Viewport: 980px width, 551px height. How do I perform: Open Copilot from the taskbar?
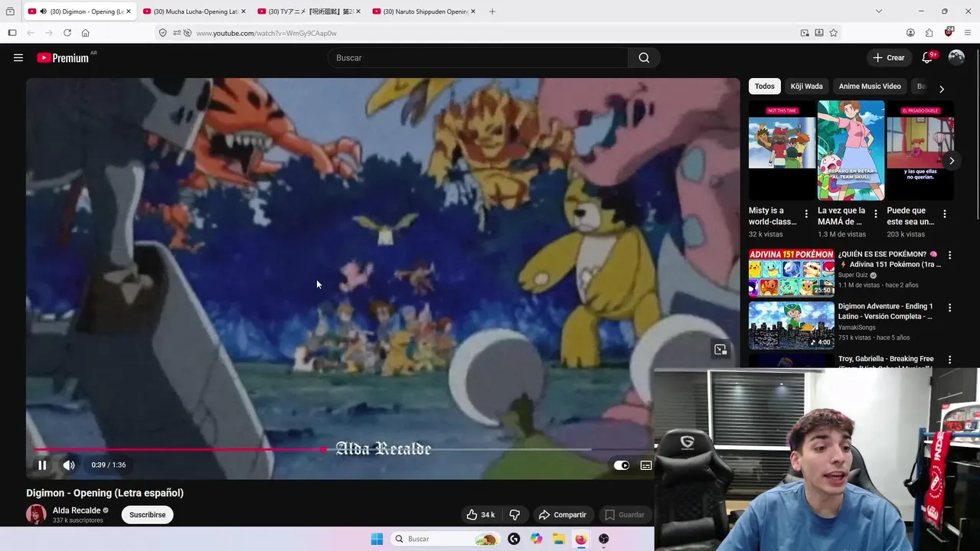[536, 539]
